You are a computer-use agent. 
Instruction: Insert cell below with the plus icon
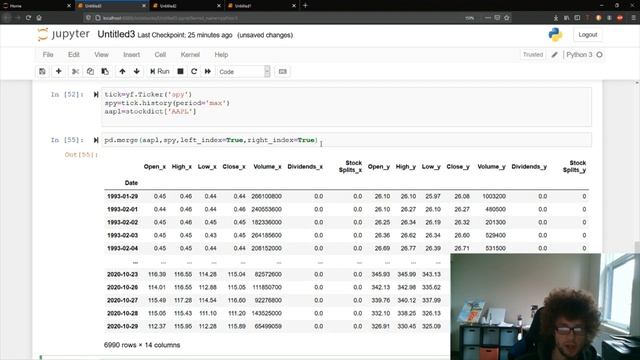point(58,71)
